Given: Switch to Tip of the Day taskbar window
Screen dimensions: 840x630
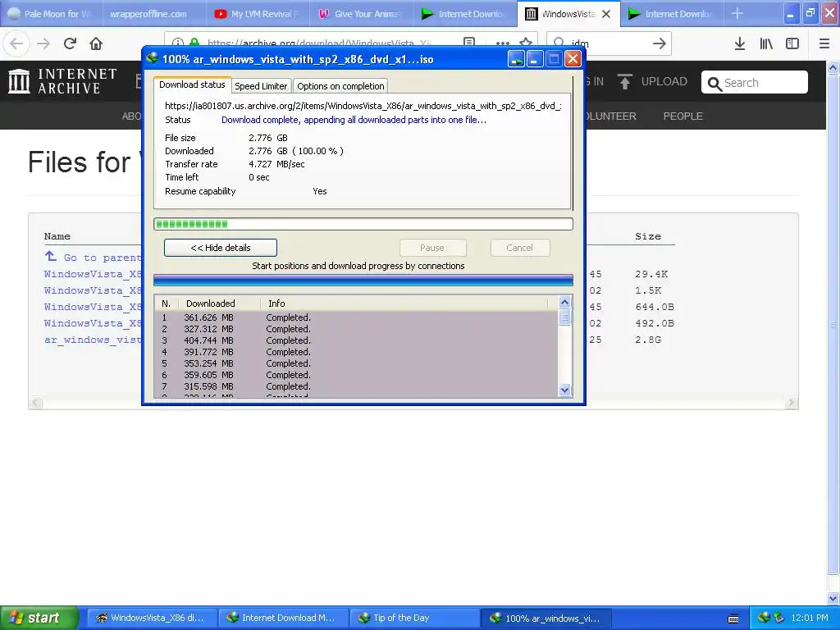Looking at the screenshot, I should [414, 618].
